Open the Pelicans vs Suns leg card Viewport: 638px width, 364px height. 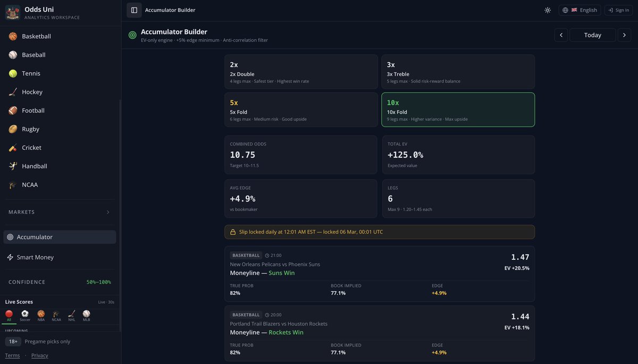380,274
